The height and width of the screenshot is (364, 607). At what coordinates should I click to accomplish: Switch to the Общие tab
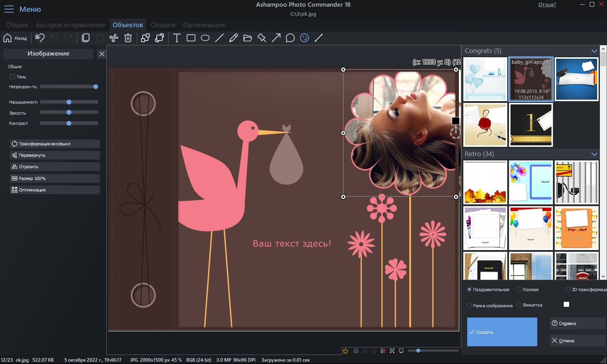17,25
